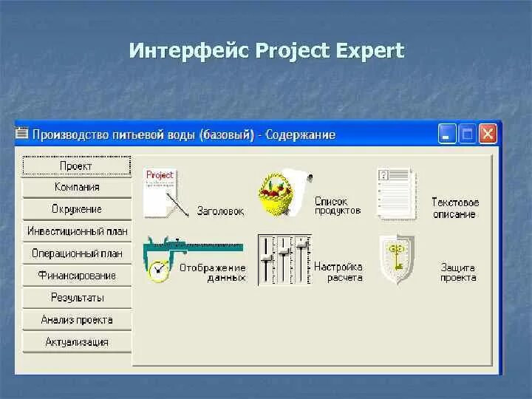The height and width of the screenshot is (399, 532).
Task: Open the Заголовок project header icon
Action: coord(166,193)
